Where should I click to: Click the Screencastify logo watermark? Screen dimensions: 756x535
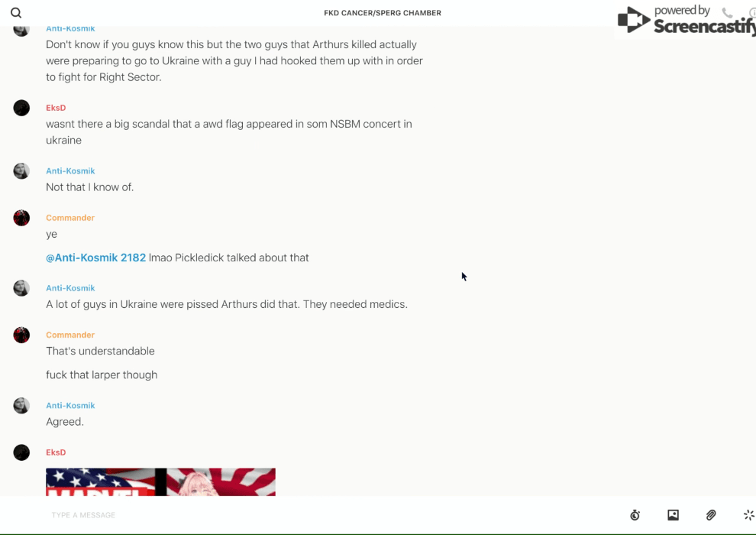(x=687, y=20)
